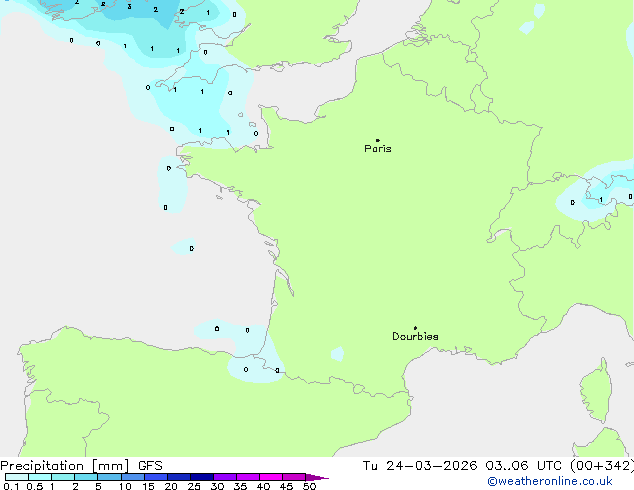Pick the 5–10 mm legend swatch
The height and width of the screenshot is (490, 634).
click(109, 477)
